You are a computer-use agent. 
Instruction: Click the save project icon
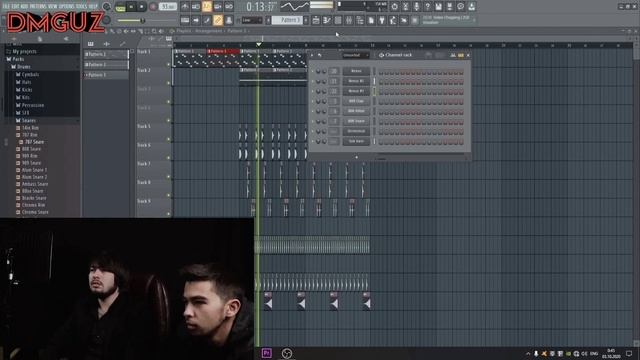click(x=438, y=7)
